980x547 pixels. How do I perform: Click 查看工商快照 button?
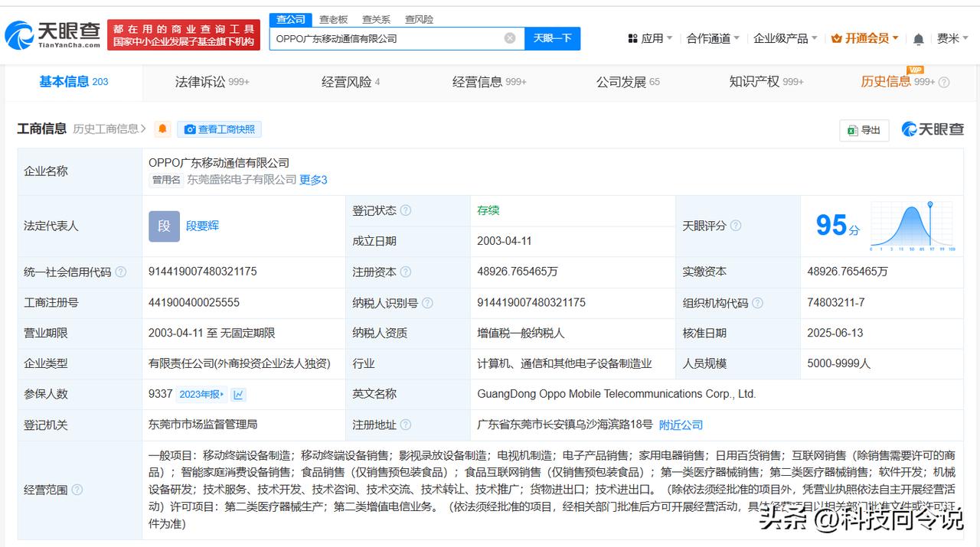(219, 129)
